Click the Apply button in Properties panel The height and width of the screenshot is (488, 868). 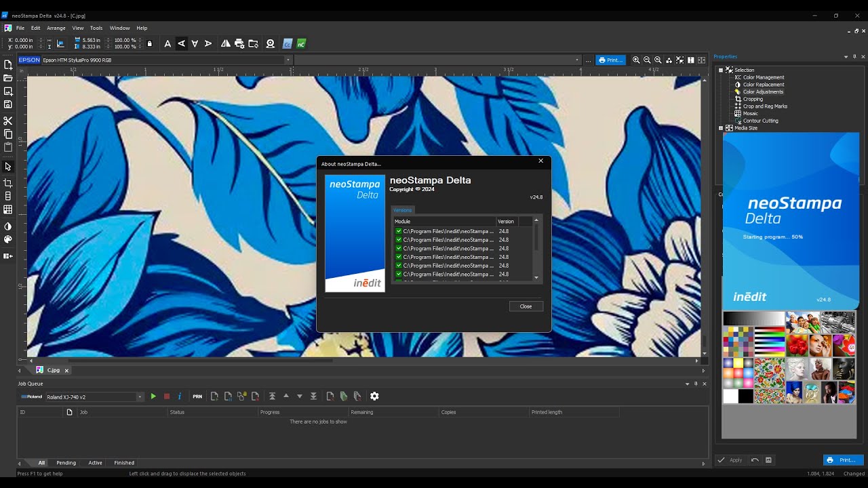(730, 460)
